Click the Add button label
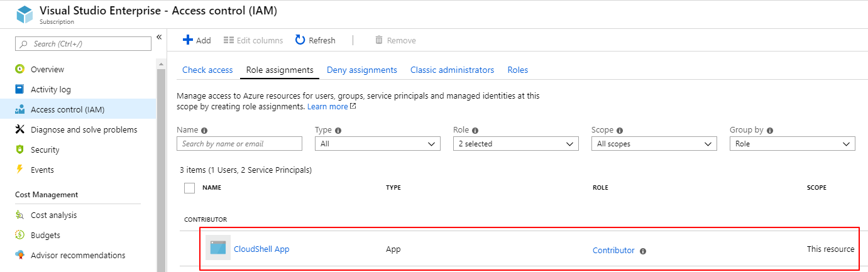Viewport: 868px width, 272px height. click(x=204, y=40)
